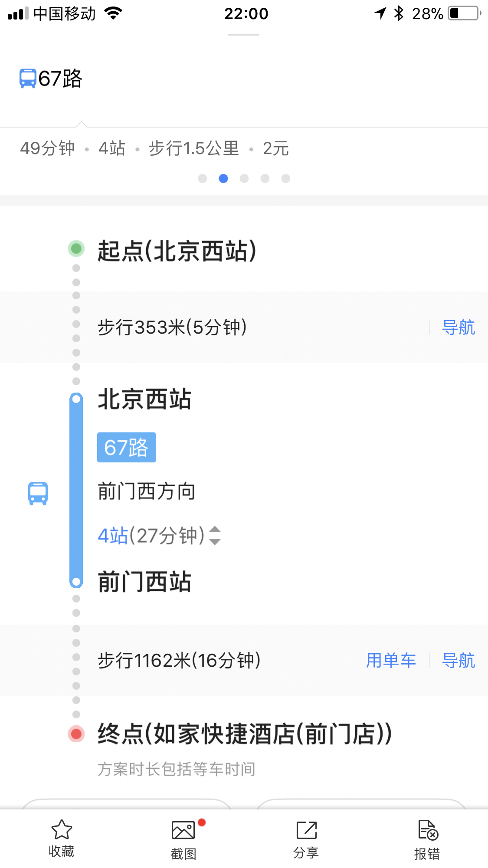The width and height of the screenshot is (488, 868).
Task: Tap the bus icon left of route line
Action: (38, 493)
